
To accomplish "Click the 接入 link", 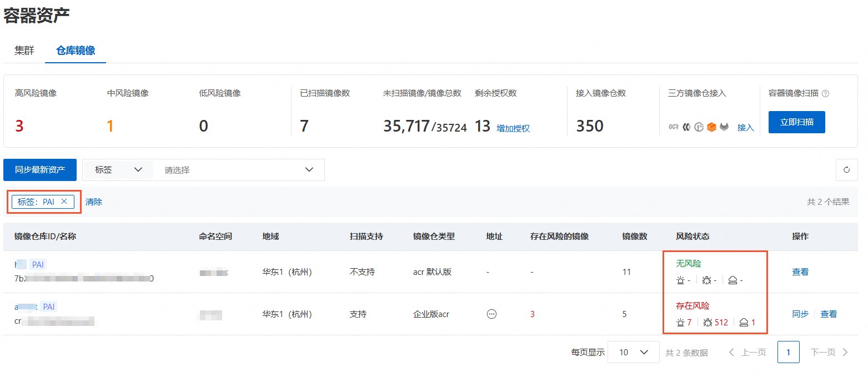I will point(746,127).
